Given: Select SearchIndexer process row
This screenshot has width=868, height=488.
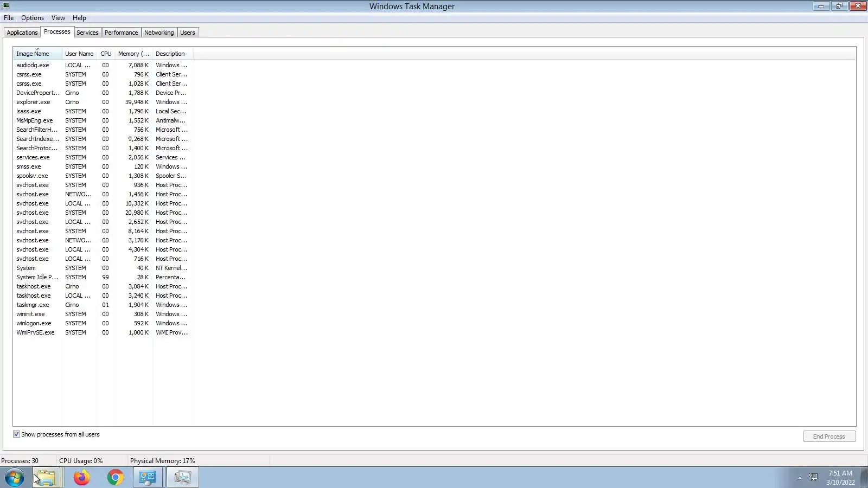Looking at the screenshot, I should click(x=103, y=139).
